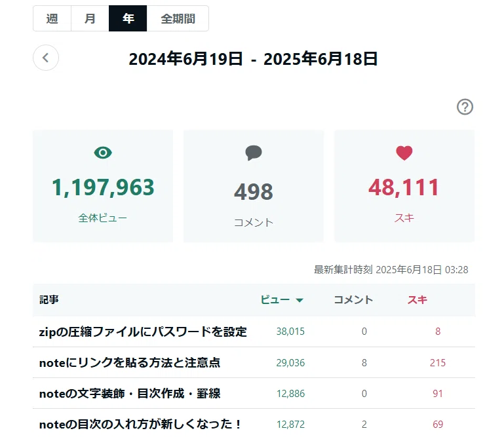Image resolution: width=504 pixels, height=437 pixels.
Task: Go to previous year with left chevron
Action: point(46,58)
